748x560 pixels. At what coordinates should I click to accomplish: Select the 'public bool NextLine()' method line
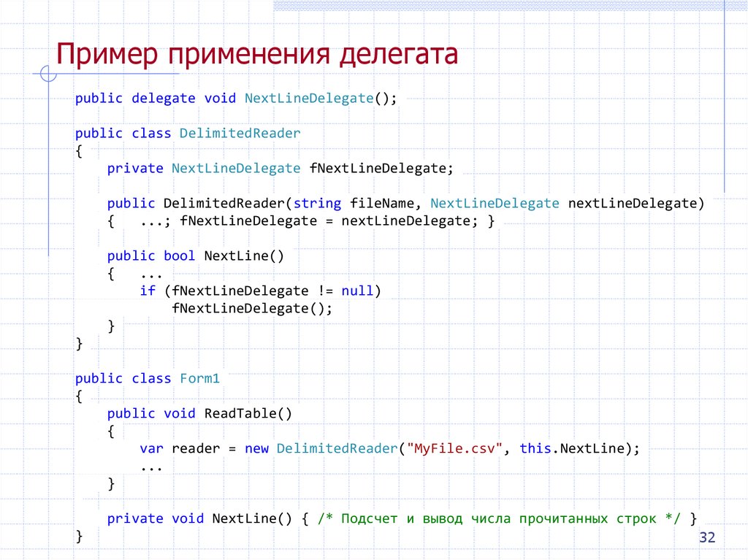(x=196, y=256)
